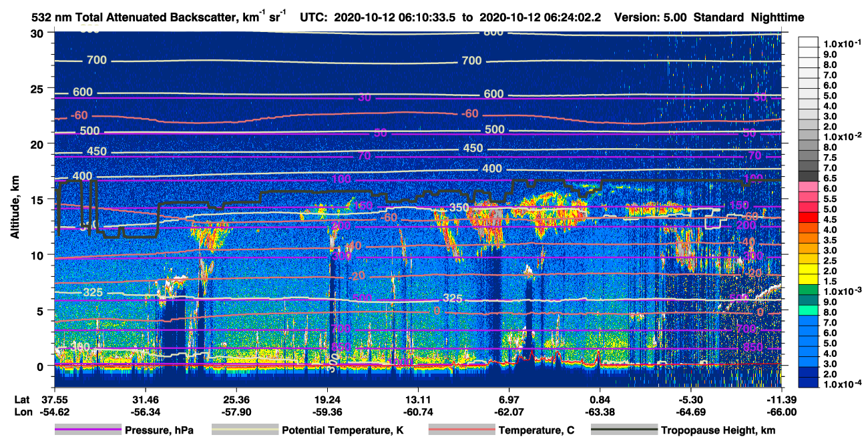Click the colorbar label '1.5'
This screenshot has height=445, width=868.
829,282
